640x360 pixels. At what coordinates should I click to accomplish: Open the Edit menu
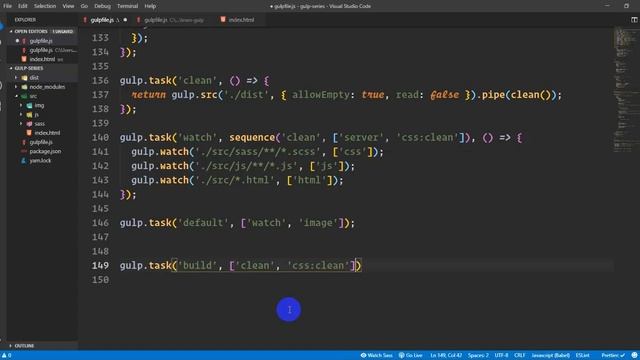coord(22,6)
